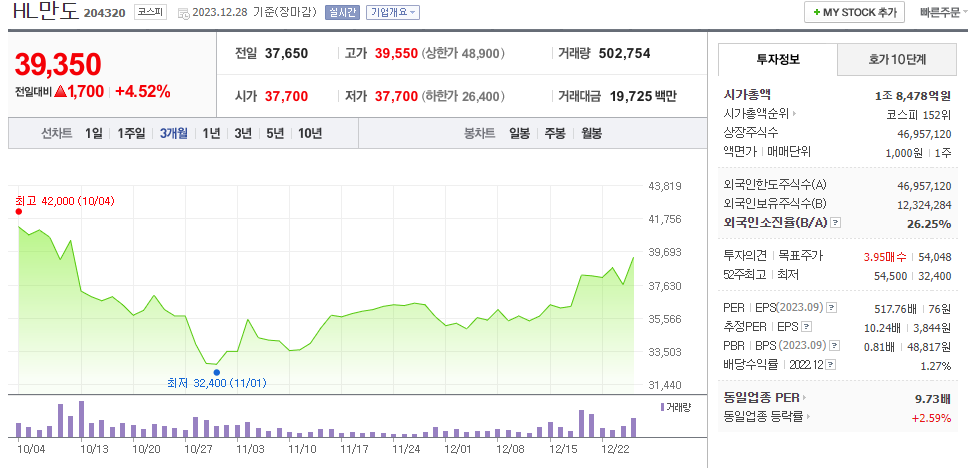Select the 10년 line chart period

tap(310, 133)
